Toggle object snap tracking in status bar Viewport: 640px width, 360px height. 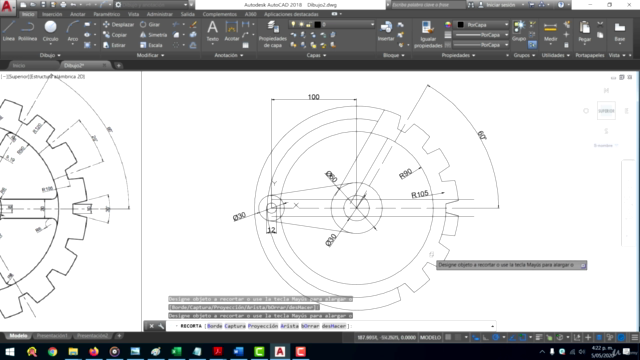click(513, 338)
